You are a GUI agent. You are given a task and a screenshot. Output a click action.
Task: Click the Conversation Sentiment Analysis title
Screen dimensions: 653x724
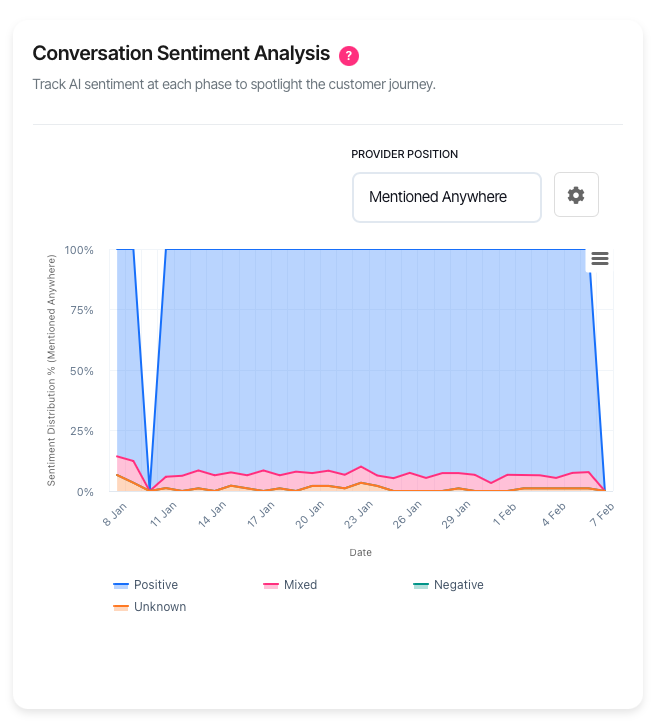coord(181,53)
